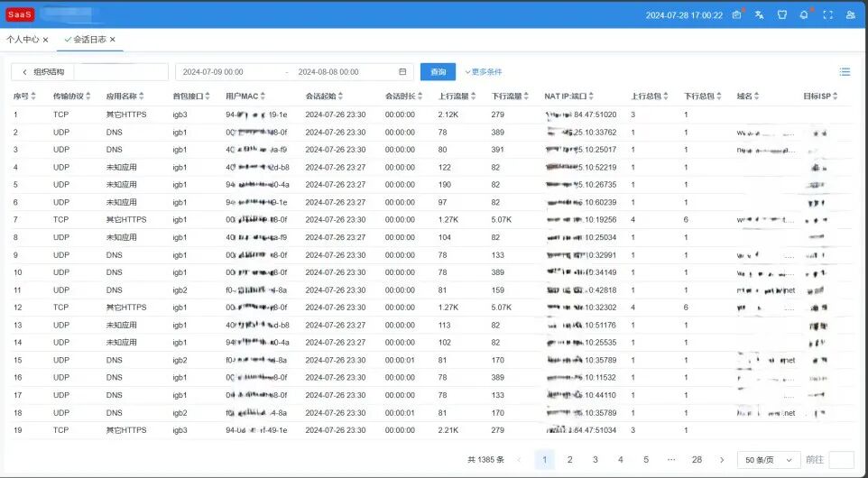Sort by 上行总包 column

coord(666,97)
